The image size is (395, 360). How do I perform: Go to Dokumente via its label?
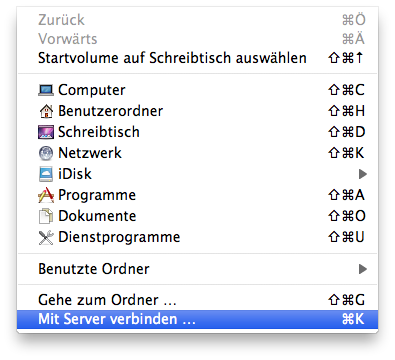click(97, 216)
